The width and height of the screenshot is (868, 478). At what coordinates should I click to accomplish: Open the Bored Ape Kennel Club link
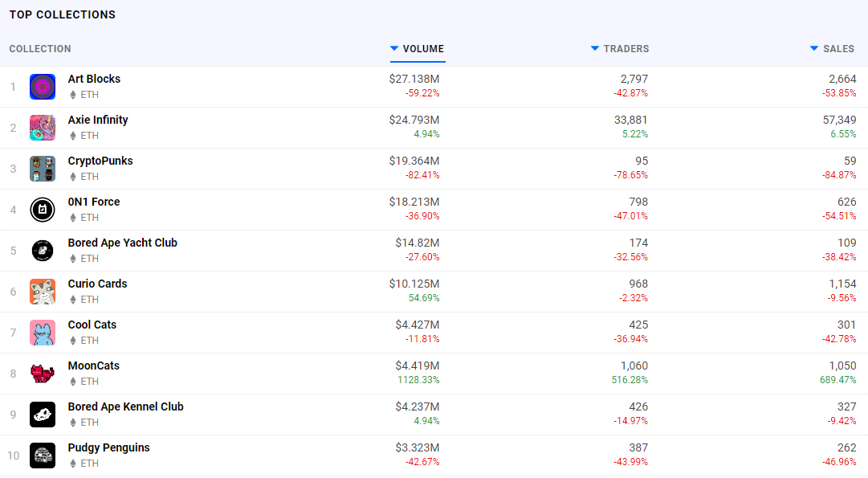[125, 407]
